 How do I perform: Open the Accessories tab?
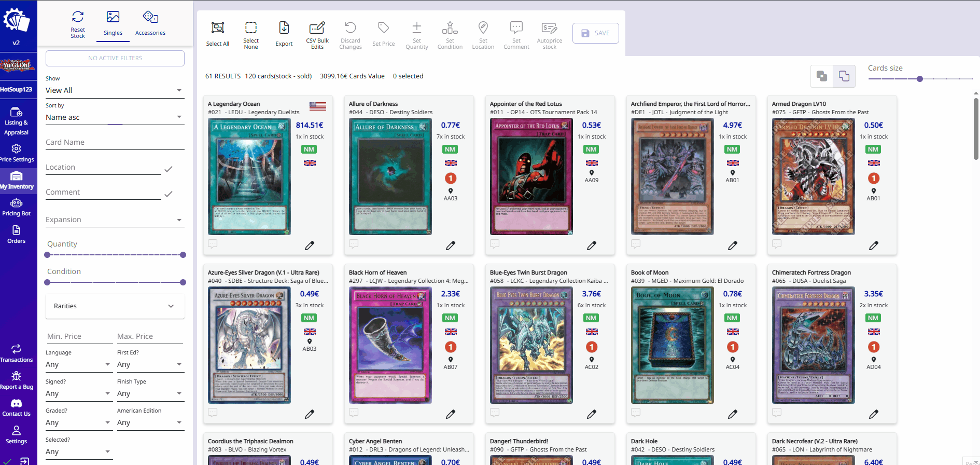point(150,24)
